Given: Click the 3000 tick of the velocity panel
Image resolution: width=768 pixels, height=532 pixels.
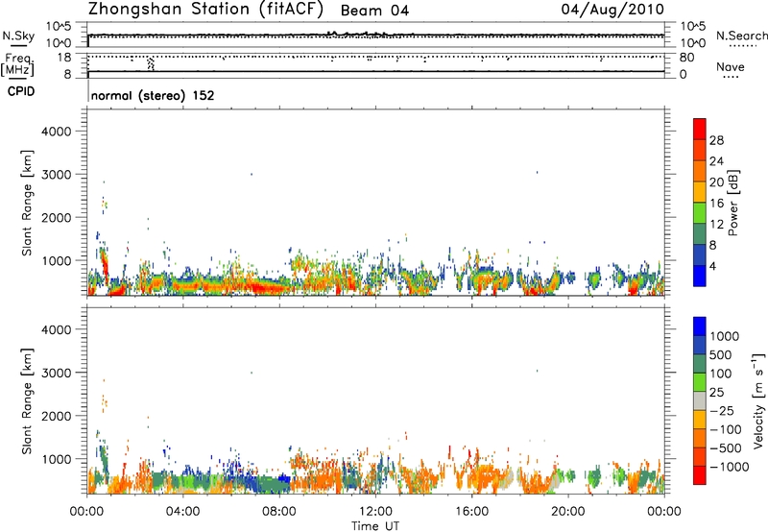Looking at the screenshot, I should [56, 373].
